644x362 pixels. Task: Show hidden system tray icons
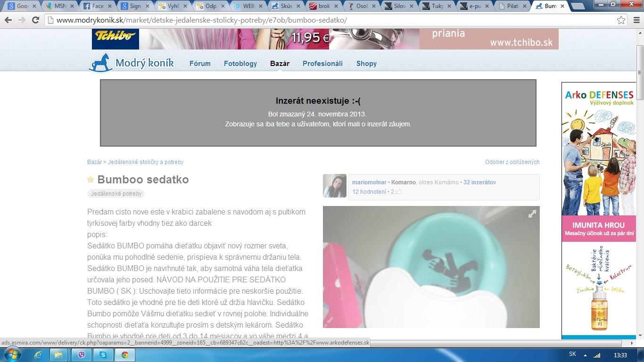(585, 355)
